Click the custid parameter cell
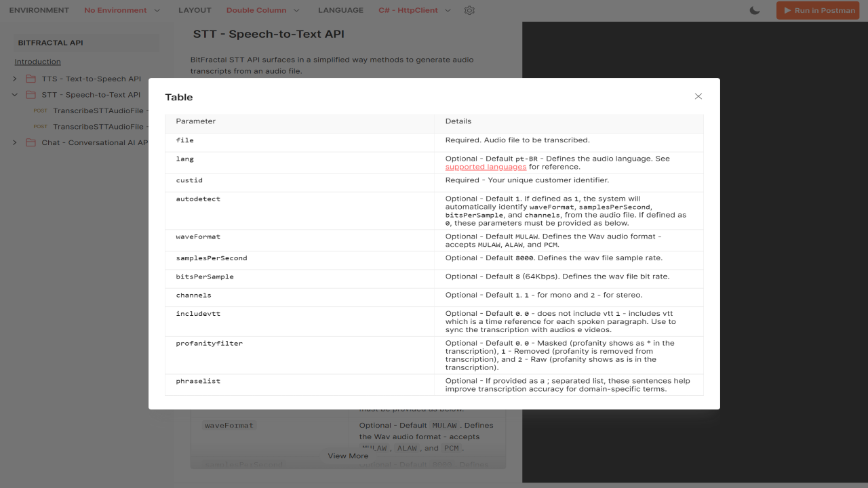 click(300, 182)
